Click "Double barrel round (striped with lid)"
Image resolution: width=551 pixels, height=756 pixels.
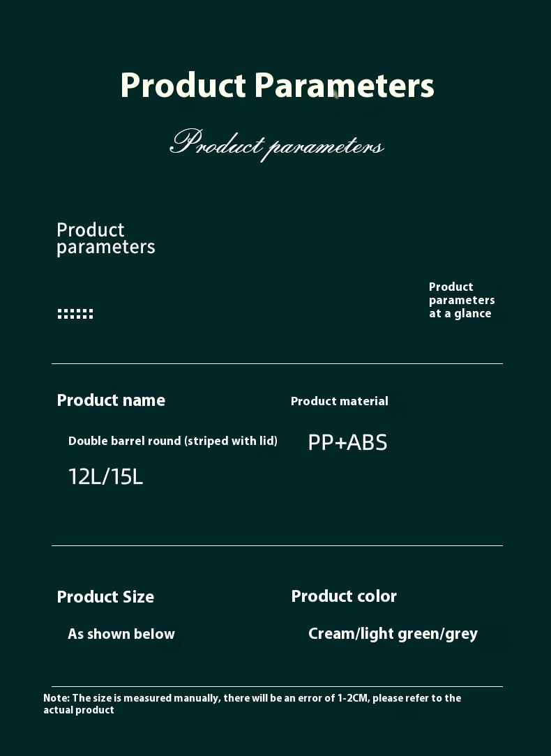click(x=172, y=441)
